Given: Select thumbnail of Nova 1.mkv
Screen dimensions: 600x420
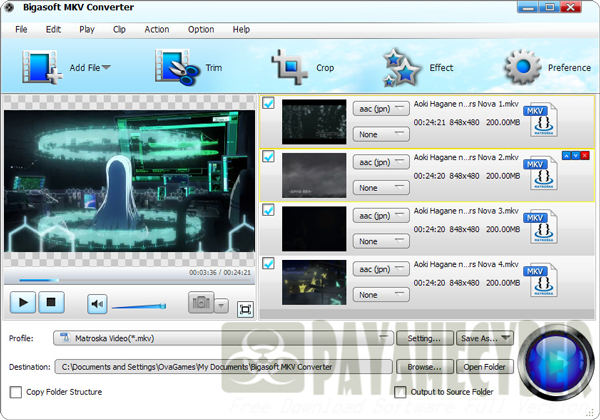Looking at the screenshot, I should click(314, 122).
